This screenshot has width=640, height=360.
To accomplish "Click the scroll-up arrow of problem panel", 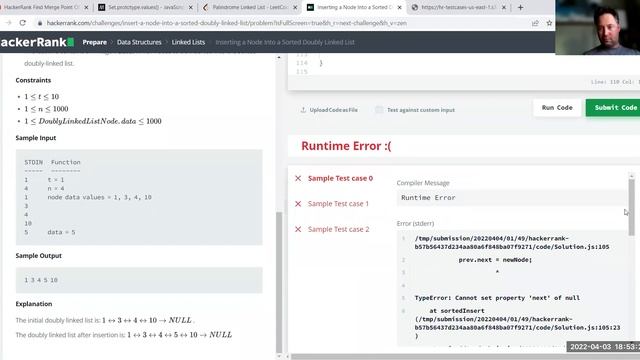I will point(279,57).
